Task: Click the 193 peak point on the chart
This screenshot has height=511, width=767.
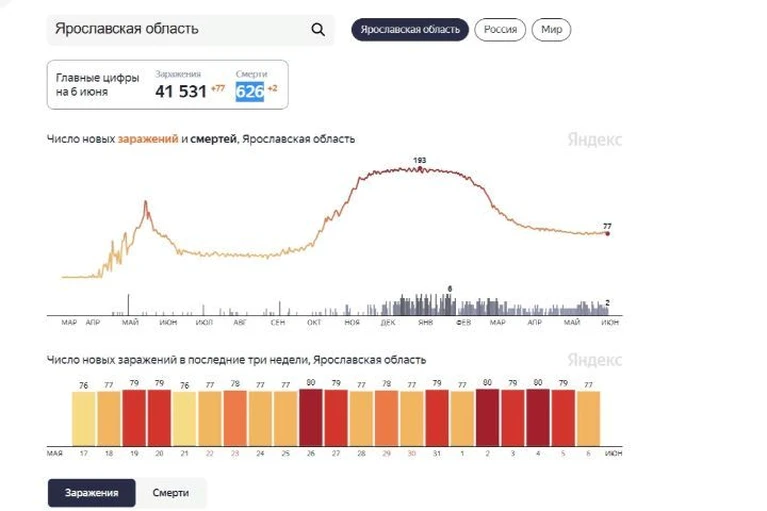Action: 420,168
